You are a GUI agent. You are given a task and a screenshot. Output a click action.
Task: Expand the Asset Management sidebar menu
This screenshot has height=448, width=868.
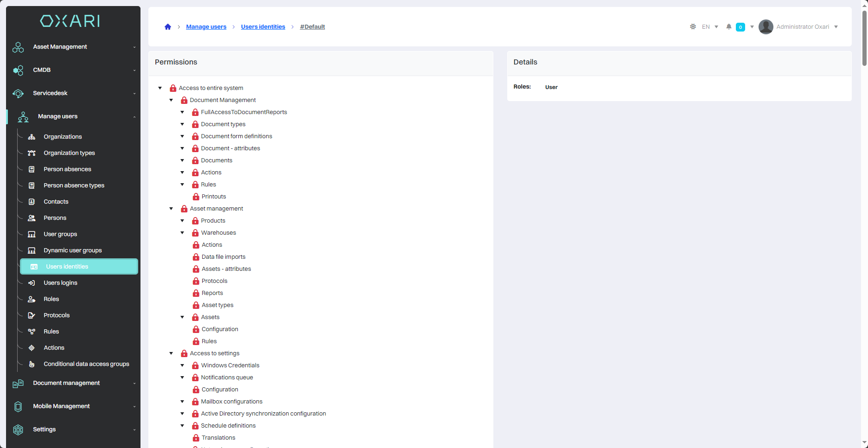point(73,47)
